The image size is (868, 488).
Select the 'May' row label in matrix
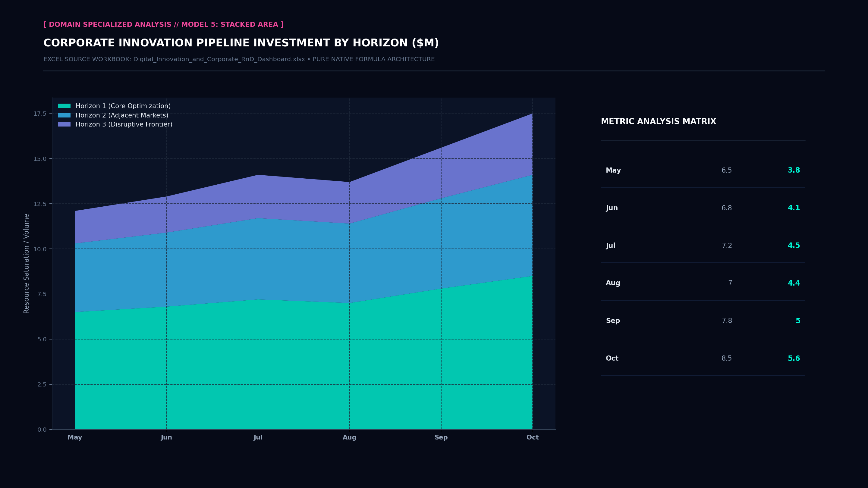click(x=613, y=170)
